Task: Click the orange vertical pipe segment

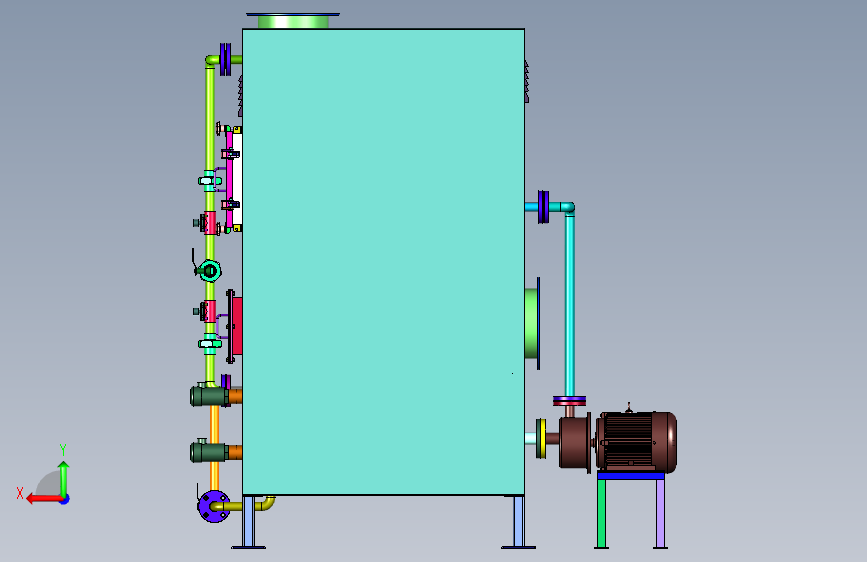Action: point(215,422)
